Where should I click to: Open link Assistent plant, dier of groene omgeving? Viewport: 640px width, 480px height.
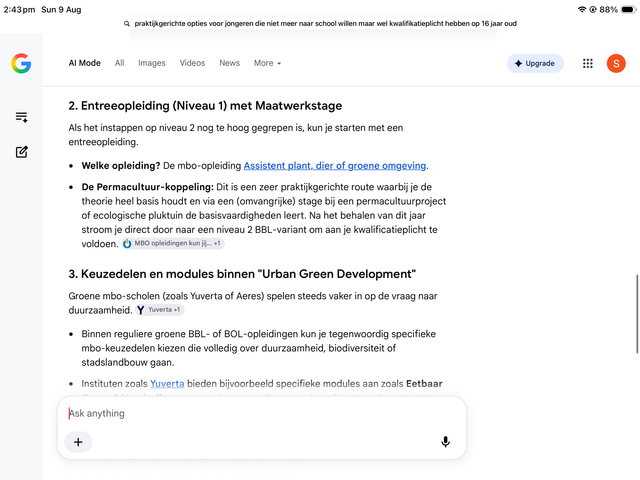335,166
